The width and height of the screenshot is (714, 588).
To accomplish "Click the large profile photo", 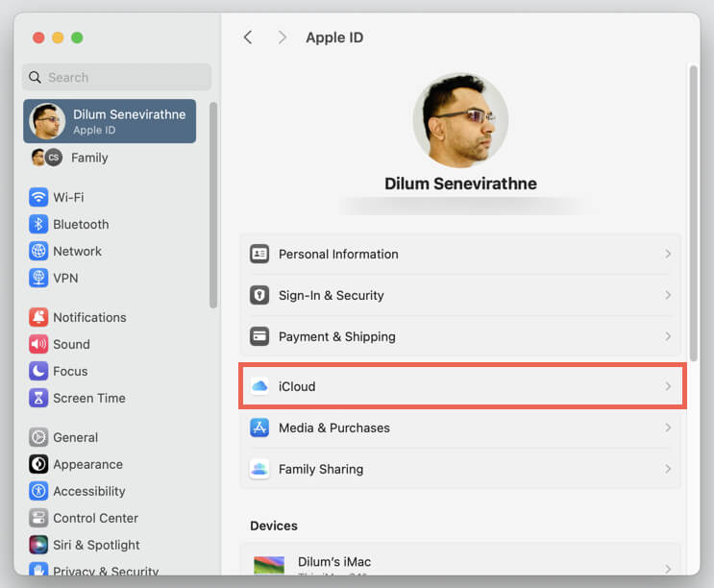I will tap(460, 120).
